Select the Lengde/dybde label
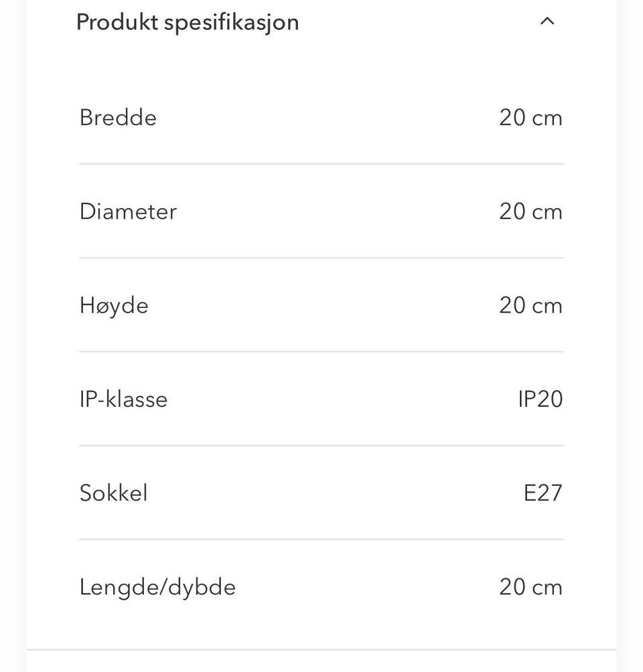Viewport: 643px width, 672px height. tap(157, 588)
